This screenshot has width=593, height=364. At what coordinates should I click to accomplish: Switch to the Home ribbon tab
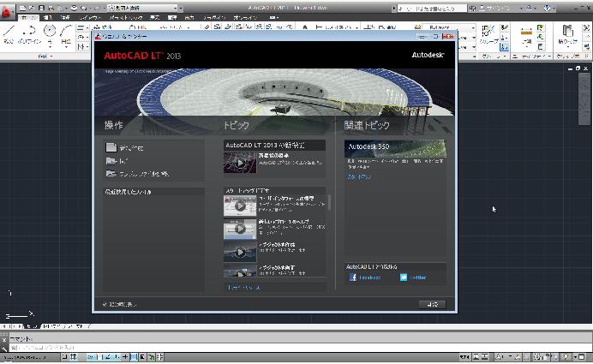(x=27, y=17)
